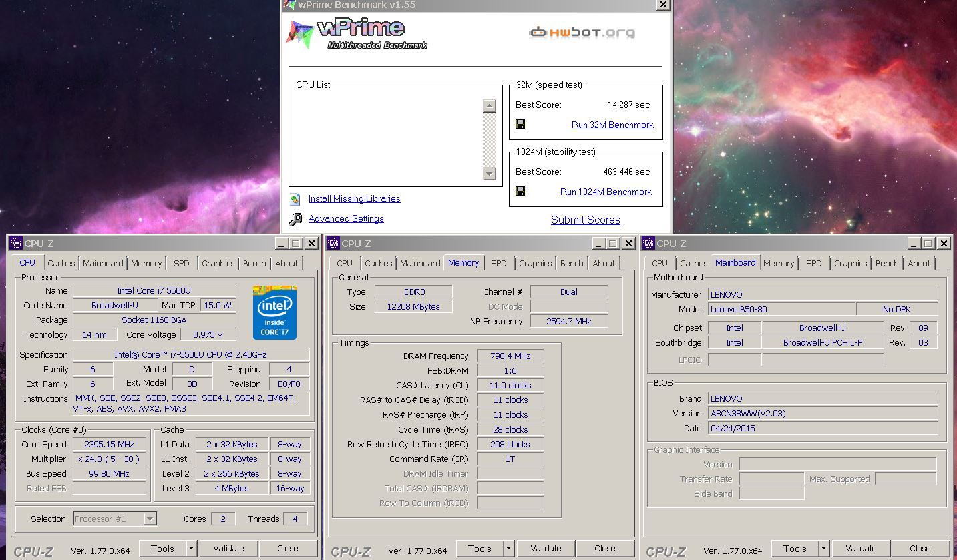957x560 pixels.
Task: Open Tools dropdown arrow in Memory CPU-Z window
Action: pyautogui.click(x=508, y=549)
